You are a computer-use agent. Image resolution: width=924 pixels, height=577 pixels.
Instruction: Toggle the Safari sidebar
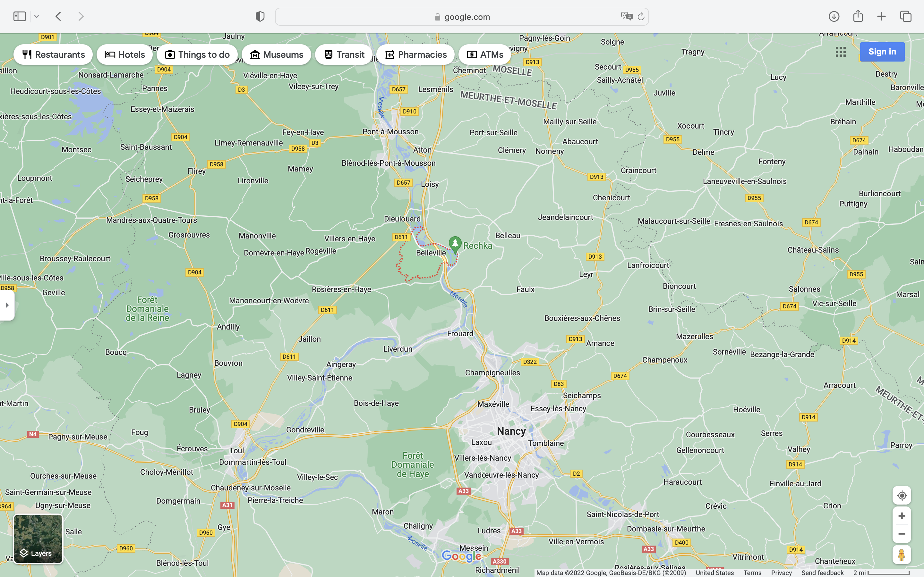click(x=20, y=16)
